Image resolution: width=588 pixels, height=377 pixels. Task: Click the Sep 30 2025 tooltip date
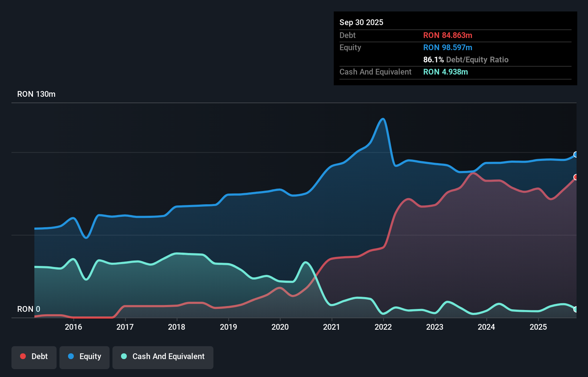361,22
